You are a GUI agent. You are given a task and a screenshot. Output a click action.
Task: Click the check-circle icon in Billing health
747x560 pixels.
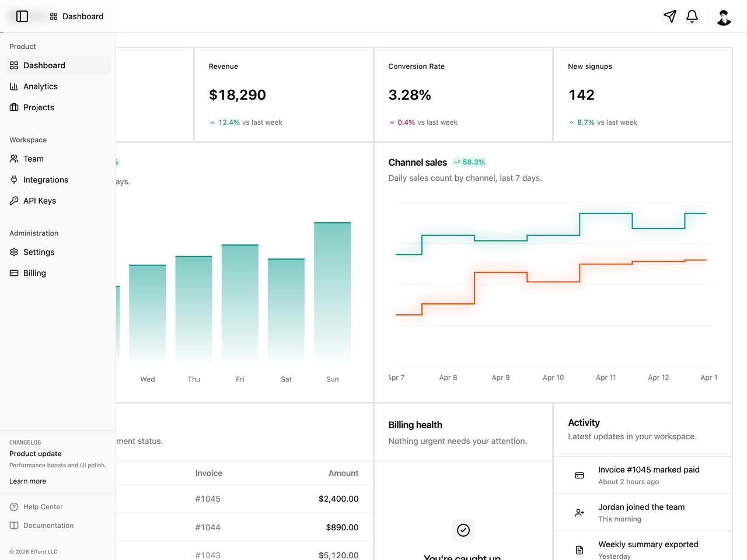click(463, 530)
